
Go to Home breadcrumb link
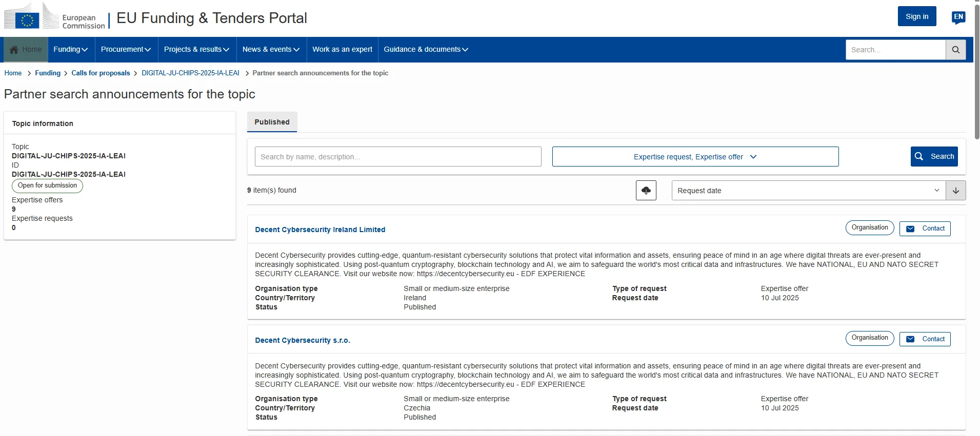pyautogui.click(x=13, y=73)
